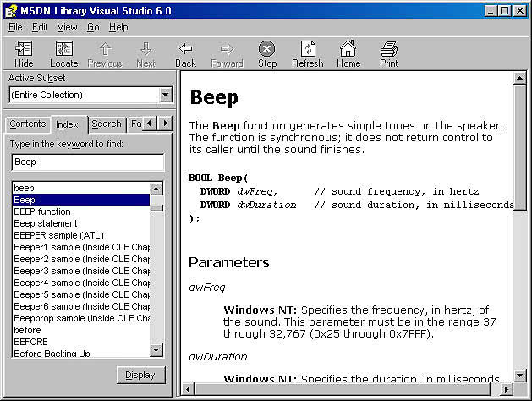The height and width of the screenshot is (401, 532).
Task: Switch to the Search tab
Action: 107,124
